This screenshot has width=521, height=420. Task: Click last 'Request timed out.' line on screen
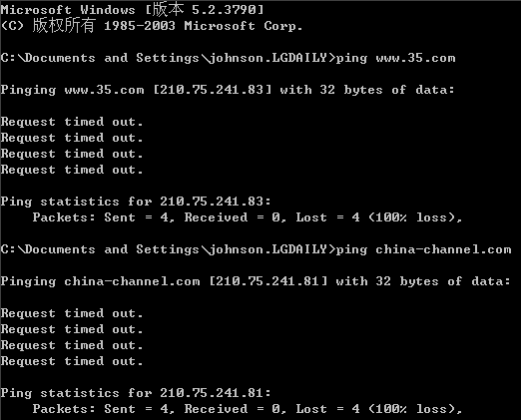click(x=72, y=361)
